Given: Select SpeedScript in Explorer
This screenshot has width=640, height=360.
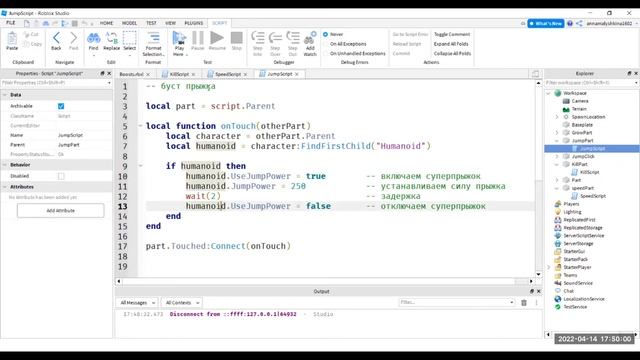Looking at the screenshot, I should click(x=593, y=196).
